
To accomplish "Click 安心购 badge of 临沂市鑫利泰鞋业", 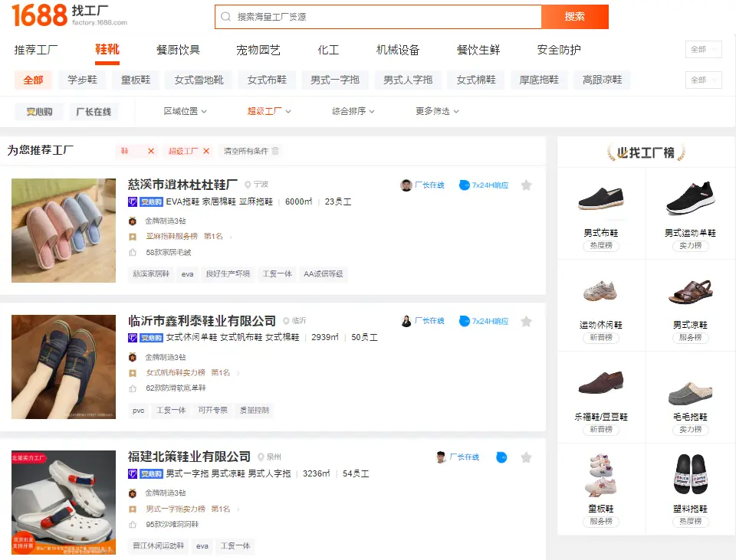I will 151,338.
